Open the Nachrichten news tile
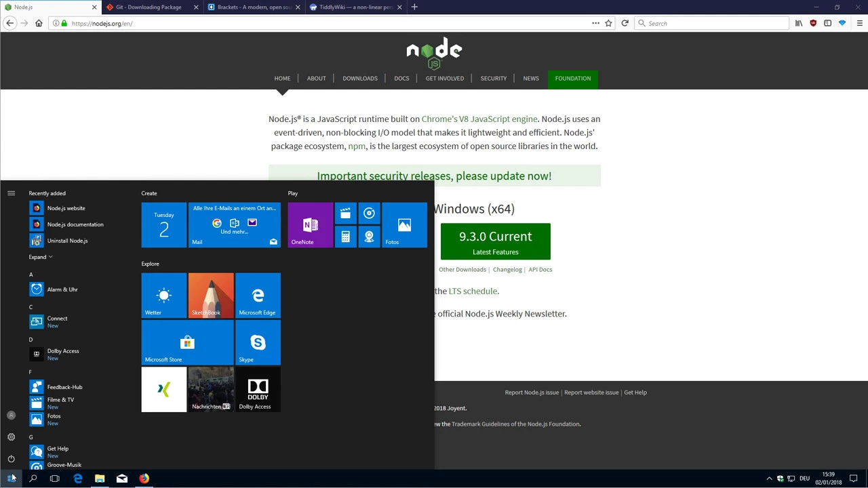 211,389
